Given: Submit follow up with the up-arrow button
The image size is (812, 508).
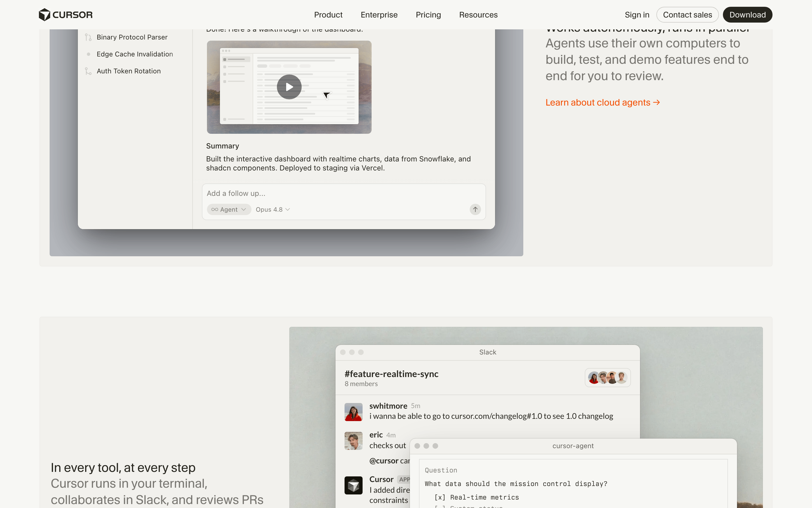Looking at the screenshot, I should (475, 209).
